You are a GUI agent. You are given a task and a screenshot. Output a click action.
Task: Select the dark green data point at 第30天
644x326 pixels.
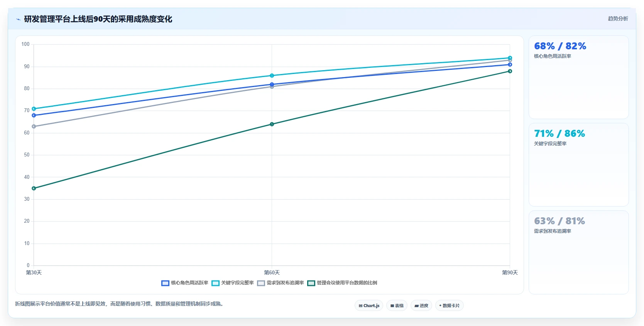(34, 188)
